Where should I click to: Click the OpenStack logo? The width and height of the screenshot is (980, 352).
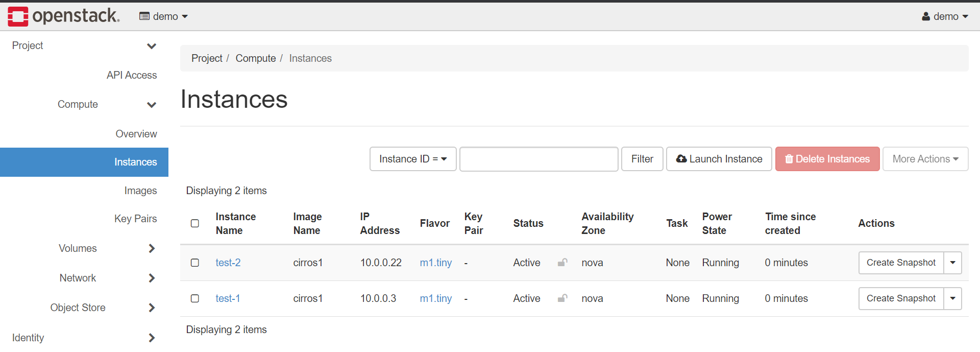point(64,16)
